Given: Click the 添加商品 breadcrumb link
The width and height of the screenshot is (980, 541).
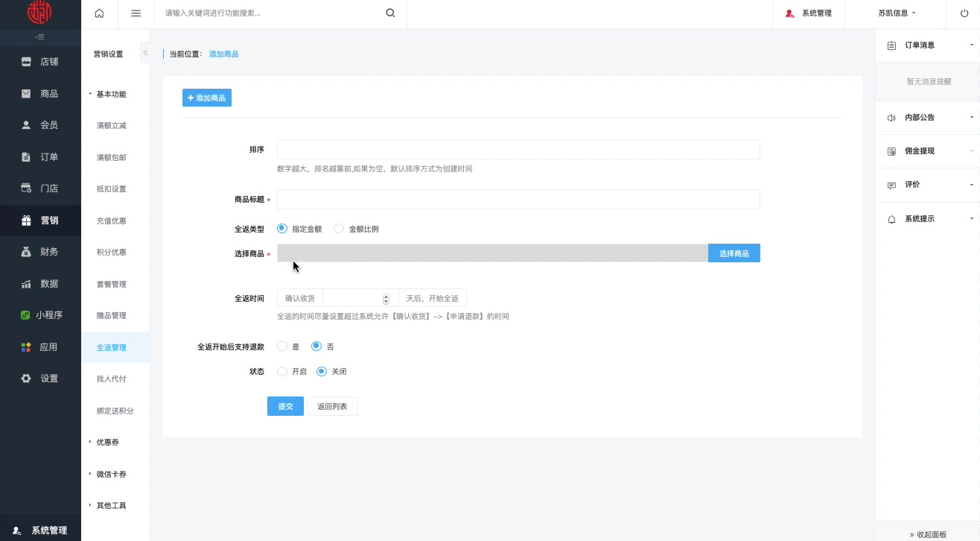Looking at the screenshot, I should 223,54.
